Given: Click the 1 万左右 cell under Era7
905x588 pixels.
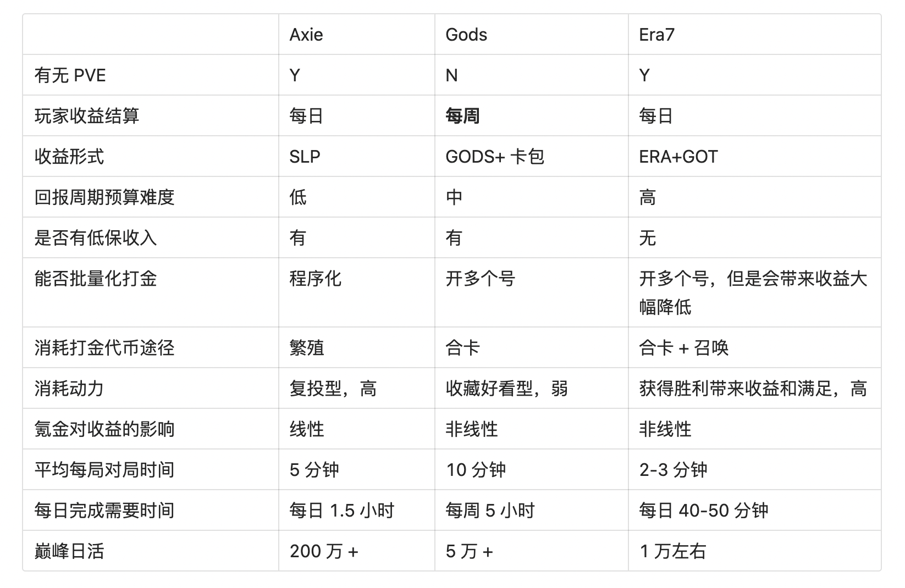Looking at the screenshot, I should (672, 551).
